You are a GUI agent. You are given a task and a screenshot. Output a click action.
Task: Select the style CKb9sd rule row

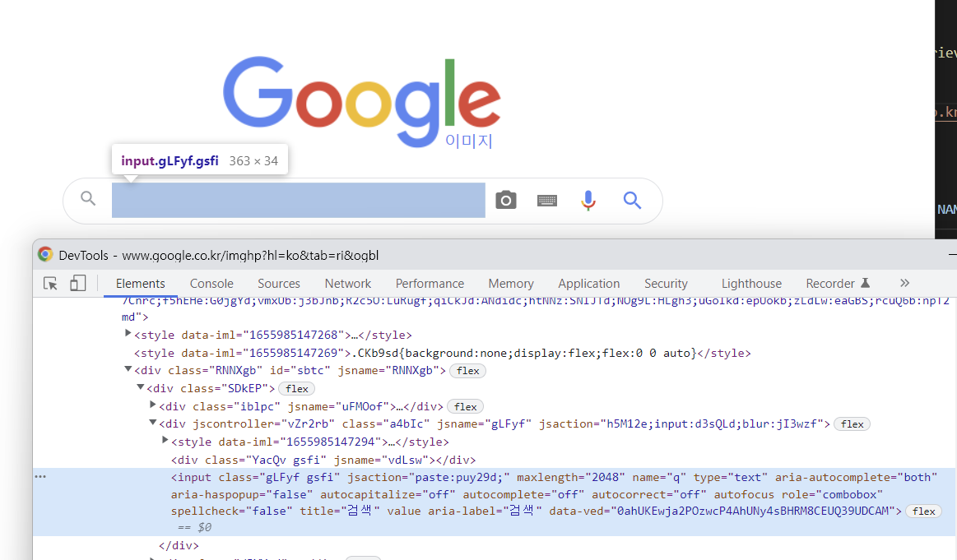(x=443, y=354)
